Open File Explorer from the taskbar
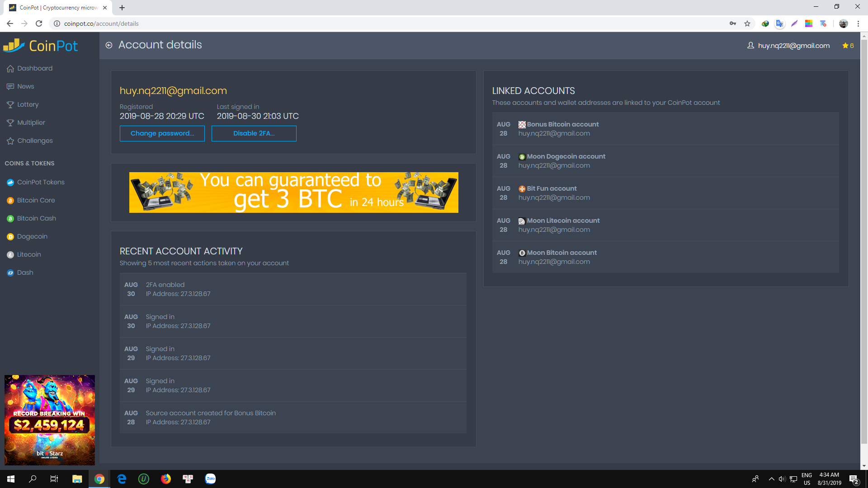The width and height of the screenshot is (868, 488). click(77, 479)
